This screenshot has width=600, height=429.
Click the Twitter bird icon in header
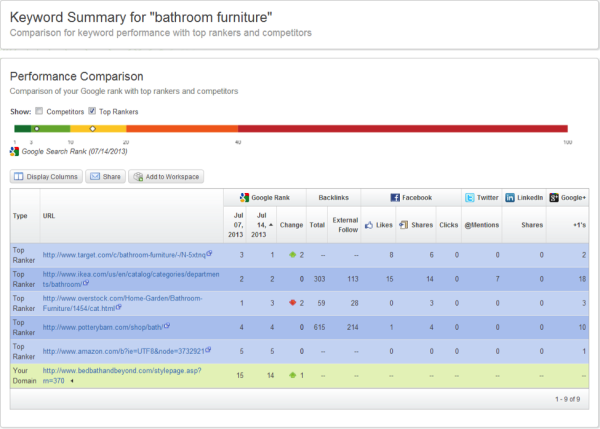pyautogui.click(x=470, y=197)
